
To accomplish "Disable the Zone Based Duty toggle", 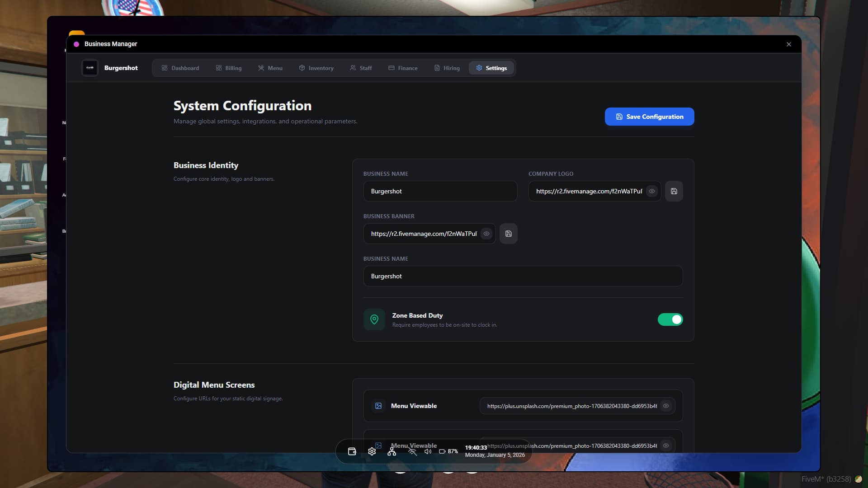I will tap(670, 319).
